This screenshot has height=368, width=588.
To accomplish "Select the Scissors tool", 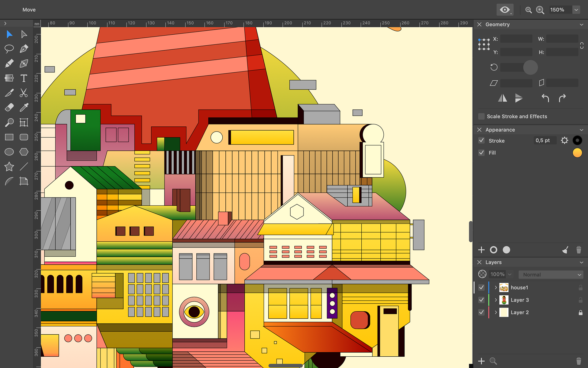I will coord(24,93).
